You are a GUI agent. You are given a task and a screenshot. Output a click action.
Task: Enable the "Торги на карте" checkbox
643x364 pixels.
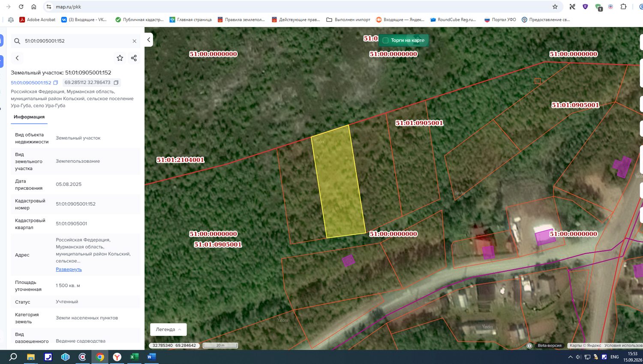tap(385, 40)
